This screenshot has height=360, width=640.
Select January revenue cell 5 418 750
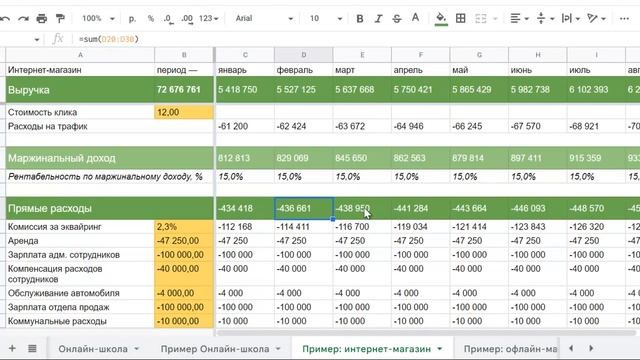pyautogui.click(x=245, y=89)
